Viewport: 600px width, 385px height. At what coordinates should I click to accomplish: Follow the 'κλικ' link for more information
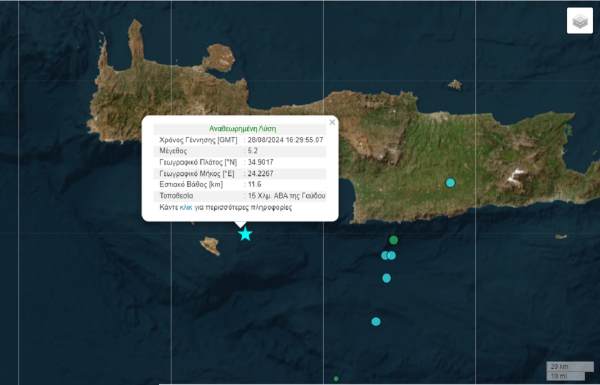point(186,207)
